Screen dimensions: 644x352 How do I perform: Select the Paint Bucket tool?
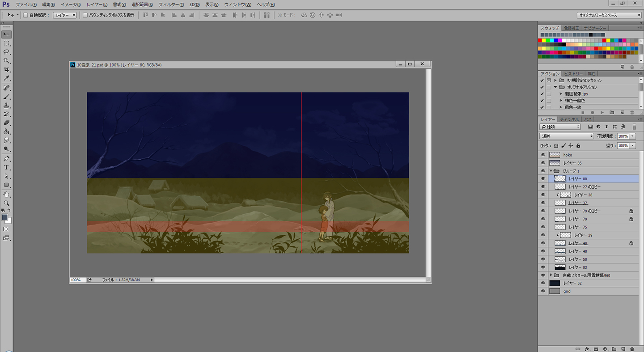tap(6, 132)
